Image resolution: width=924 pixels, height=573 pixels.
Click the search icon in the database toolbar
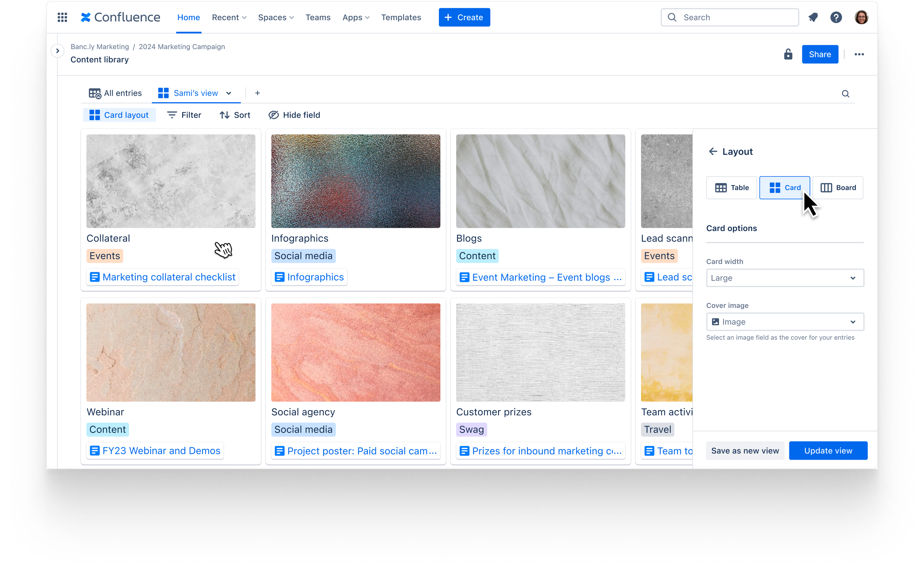pyautogui.click(x=845, y=94)
